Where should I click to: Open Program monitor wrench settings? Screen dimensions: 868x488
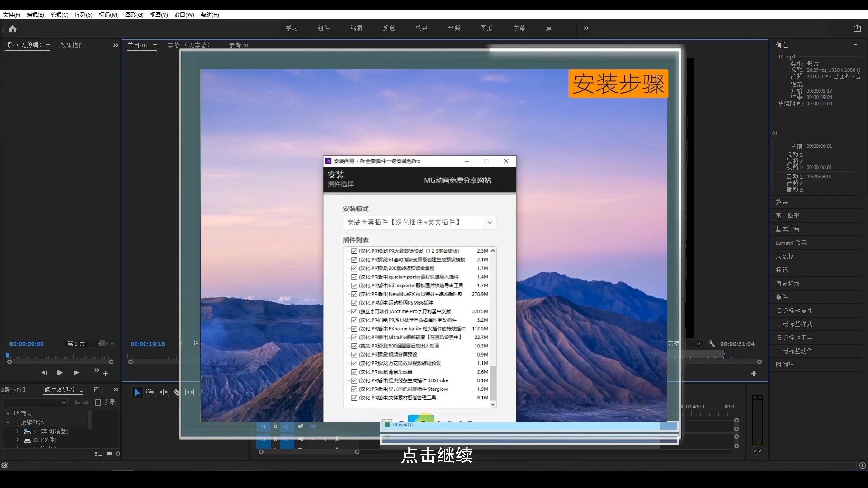712,344
